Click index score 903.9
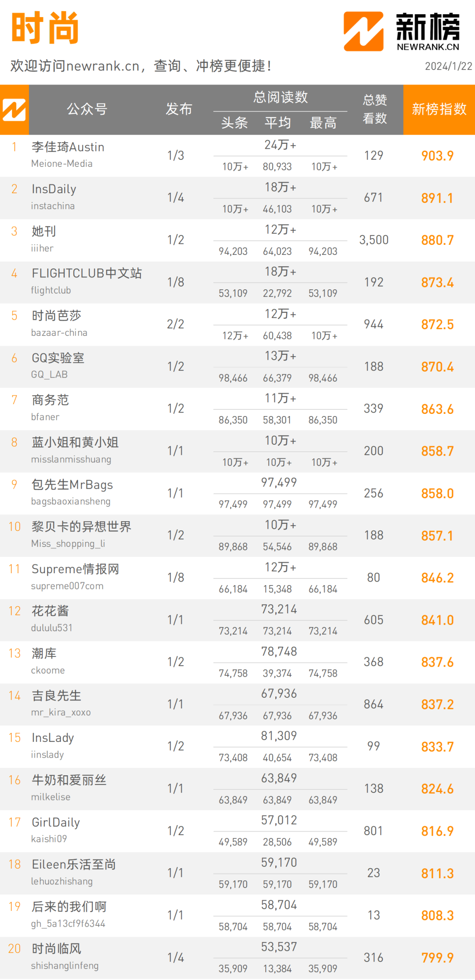The width and height of the screenshot is (475, 980). [437, 156]
